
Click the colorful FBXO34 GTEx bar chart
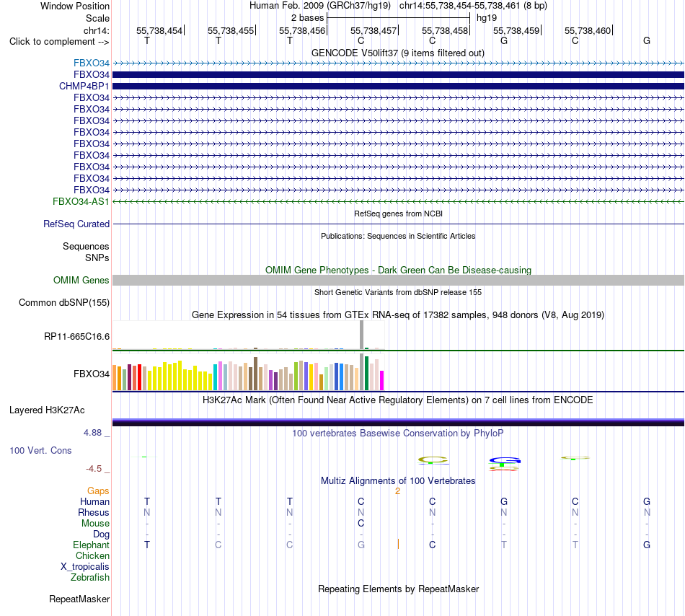[248, 373]
